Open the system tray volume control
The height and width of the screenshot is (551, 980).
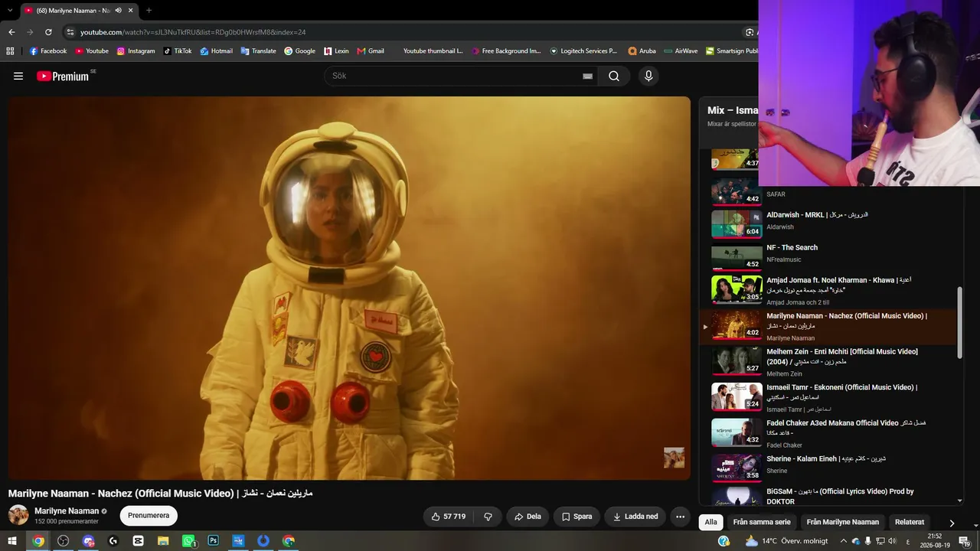(x=892, y=541)
